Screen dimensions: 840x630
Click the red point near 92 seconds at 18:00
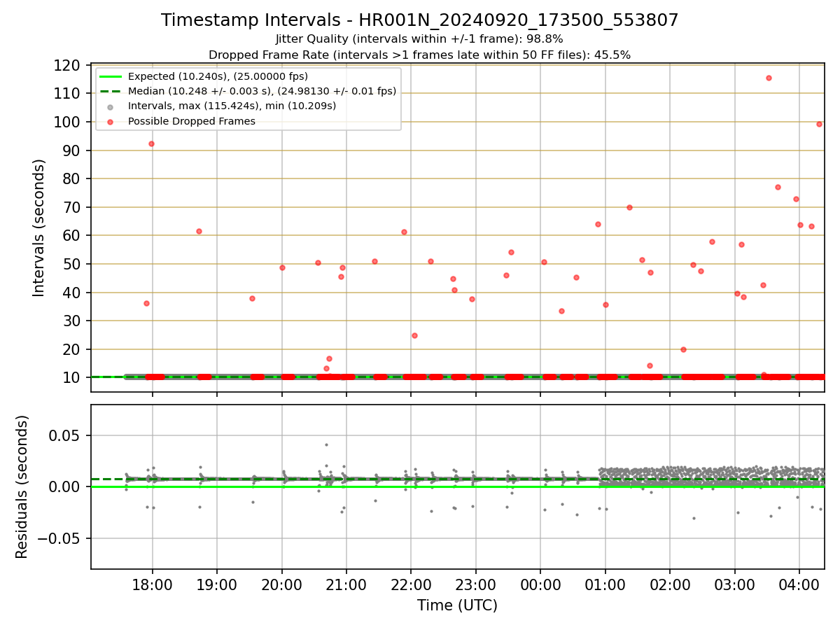[x=151, y=143]
